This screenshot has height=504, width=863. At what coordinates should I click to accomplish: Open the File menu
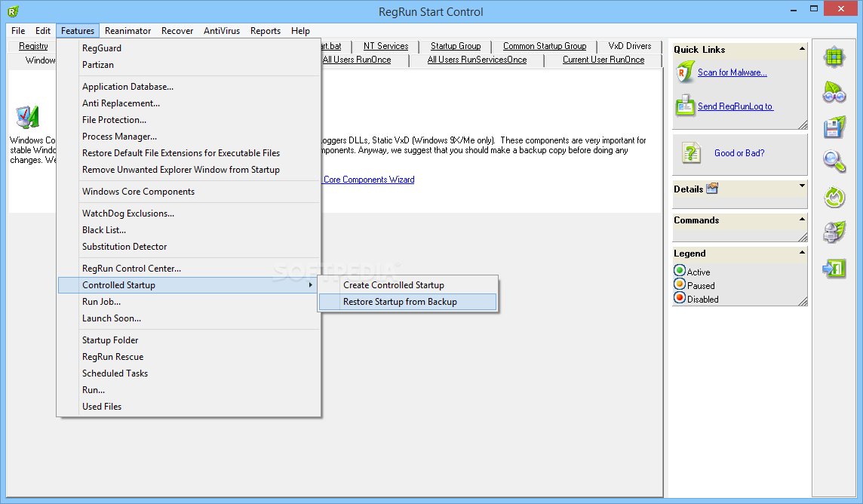18,31
